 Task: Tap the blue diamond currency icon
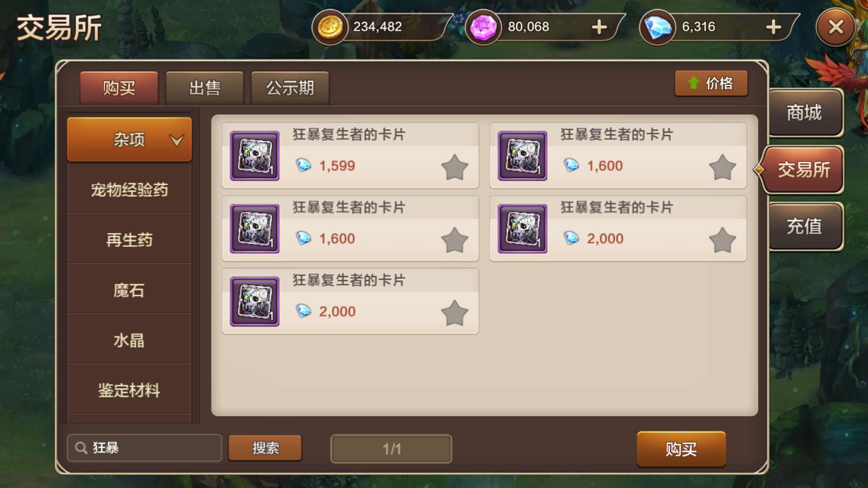(658, 27)
